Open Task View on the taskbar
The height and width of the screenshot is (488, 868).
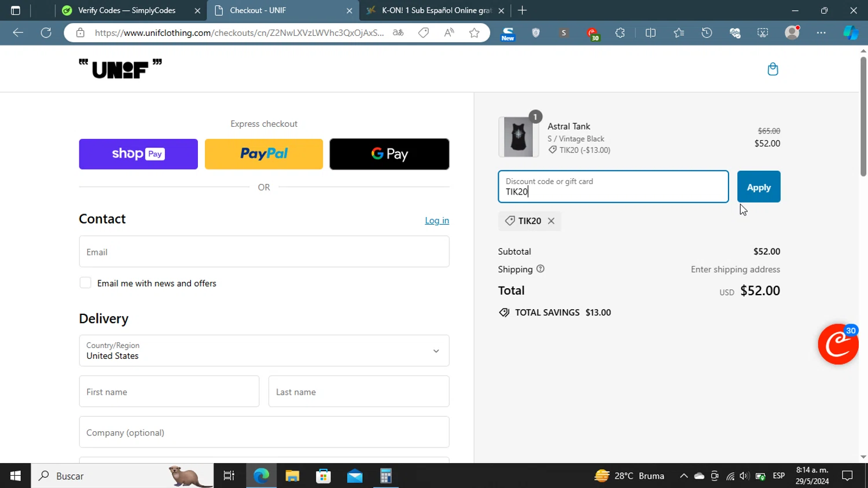click(x=229, y=476)
